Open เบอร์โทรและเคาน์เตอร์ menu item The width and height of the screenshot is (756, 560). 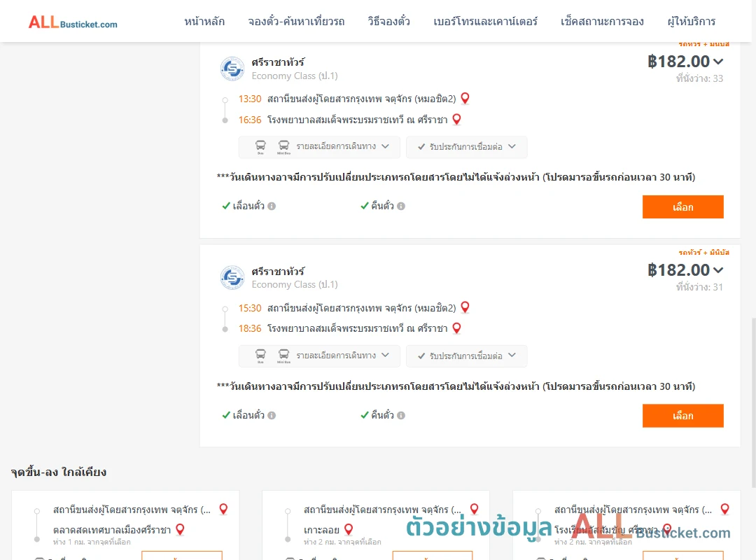tap(485, 21)
